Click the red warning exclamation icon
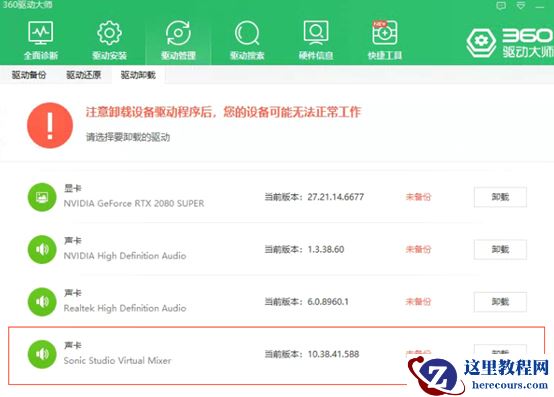 50,125
